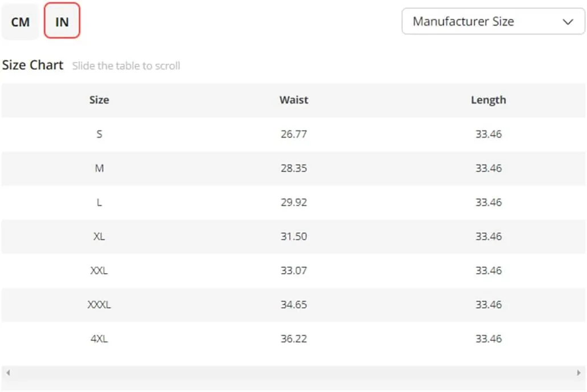Click the 4XL size label
Image resolution: width=587 pixels, height=392 pixels.
(x=99, y=339)
